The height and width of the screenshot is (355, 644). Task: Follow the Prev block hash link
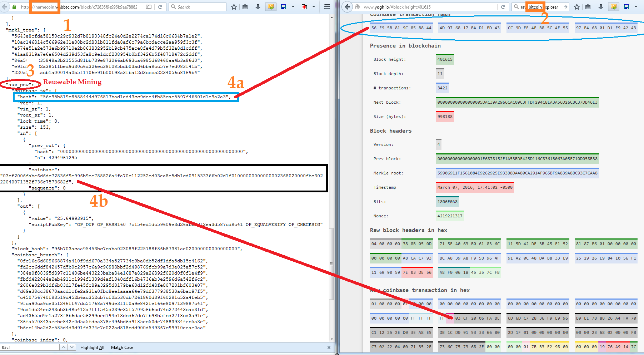click(517, 159)
